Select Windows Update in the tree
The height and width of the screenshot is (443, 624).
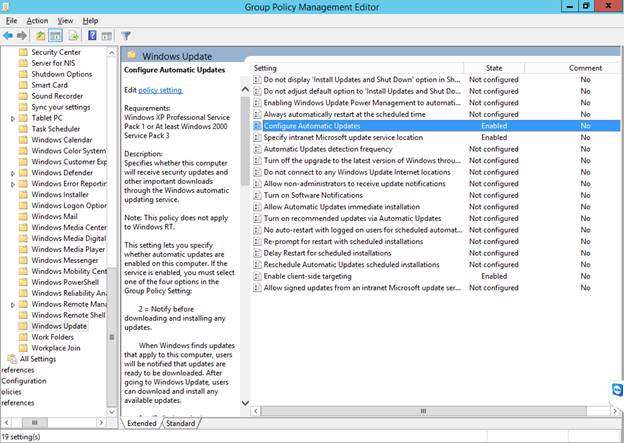(x=59, y=326)
